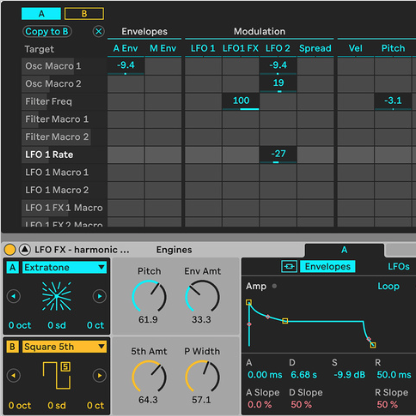The height and width of the screenshot is (416, 416).
Task: Select Osc Macro 1 target row
Action: (64, 66)
